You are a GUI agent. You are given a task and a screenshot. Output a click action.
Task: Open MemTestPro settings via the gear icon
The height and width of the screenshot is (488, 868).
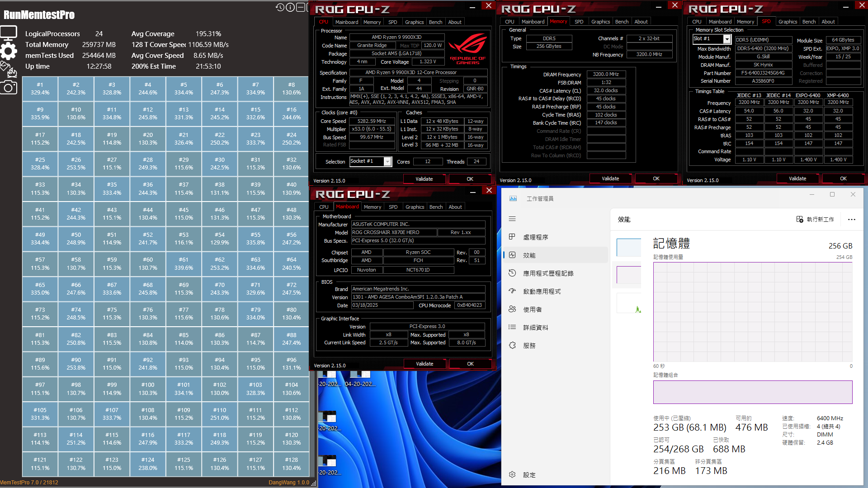(x=8, y=51)
